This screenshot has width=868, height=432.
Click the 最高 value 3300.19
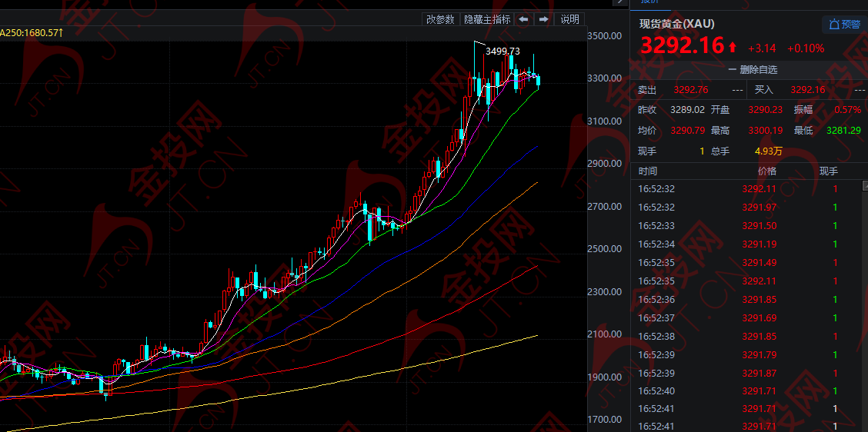pos(766,131)
